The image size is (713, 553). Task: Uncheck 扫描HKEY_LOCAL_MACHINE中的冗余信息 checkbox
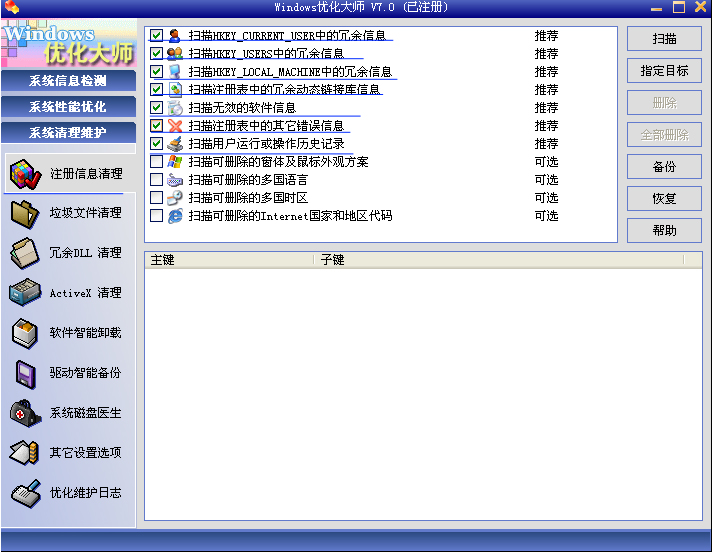156,71
